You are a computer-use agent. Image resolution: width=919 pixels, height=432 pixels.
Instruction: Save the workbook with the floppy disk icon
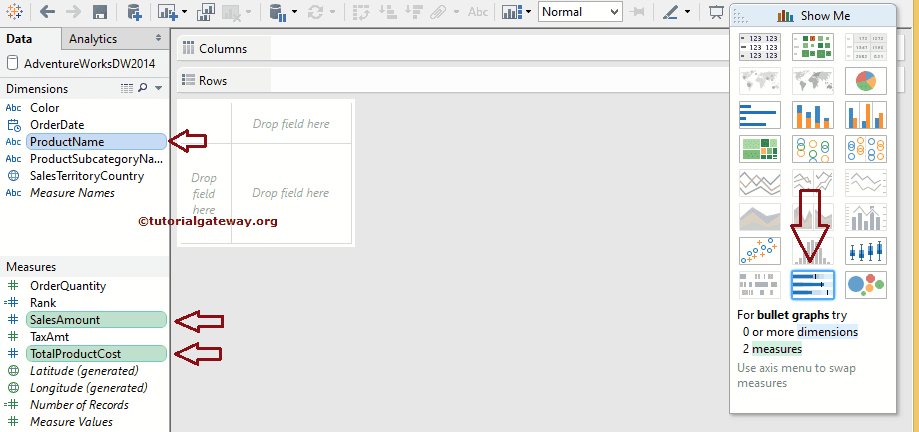point(100,12)
